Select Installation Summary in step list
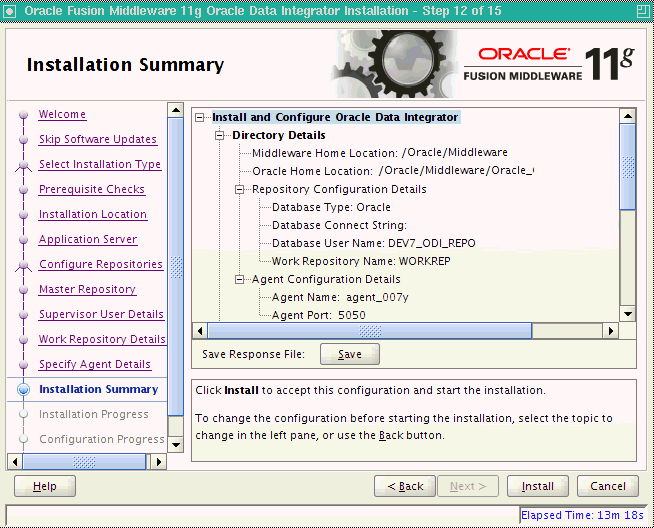The width and height of the screenshot is (654, 528). click(98, 390)
